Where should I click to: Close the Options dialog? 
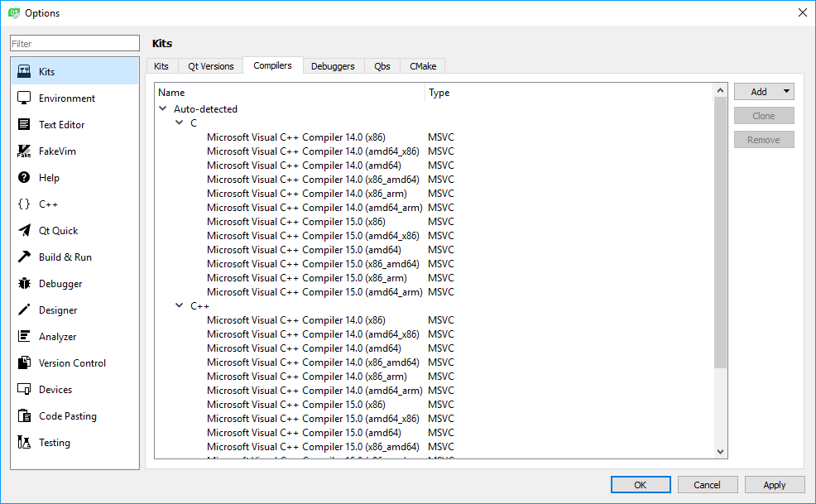coord(803,12)
